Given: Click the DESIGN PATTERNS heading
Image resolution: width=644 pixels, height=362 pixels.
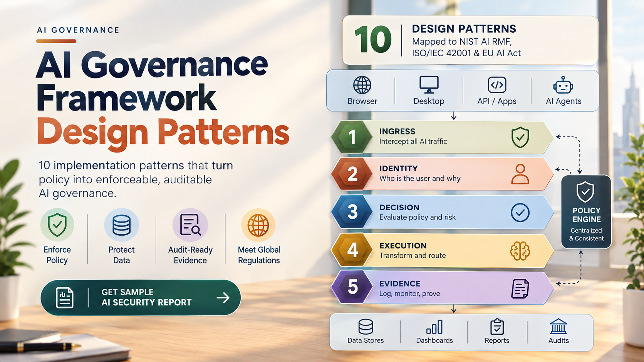Looking at the screenshot, I should coord(464,29).
